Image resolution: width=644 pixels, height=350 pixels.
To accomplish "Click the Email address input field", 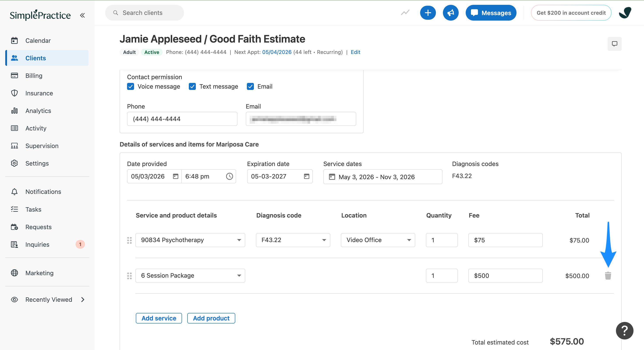I will [x=301, y=119].
